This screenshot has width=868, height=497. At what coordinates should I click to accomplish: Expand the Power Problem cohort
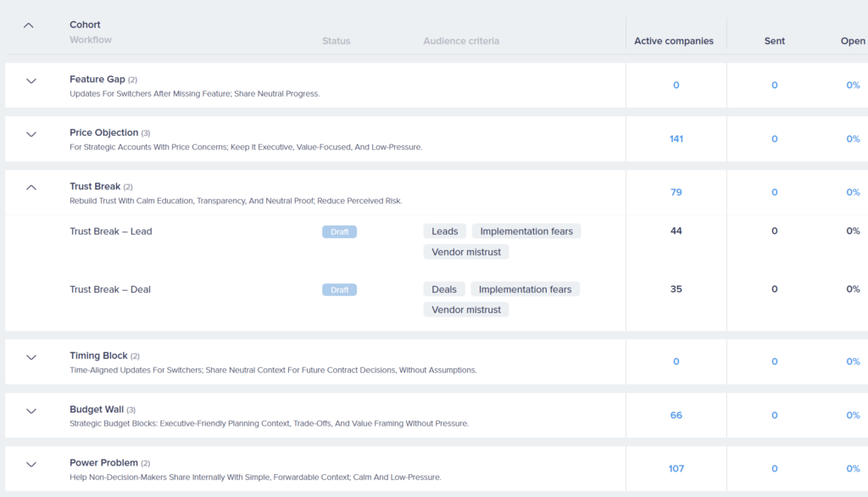tap(31, 464)
